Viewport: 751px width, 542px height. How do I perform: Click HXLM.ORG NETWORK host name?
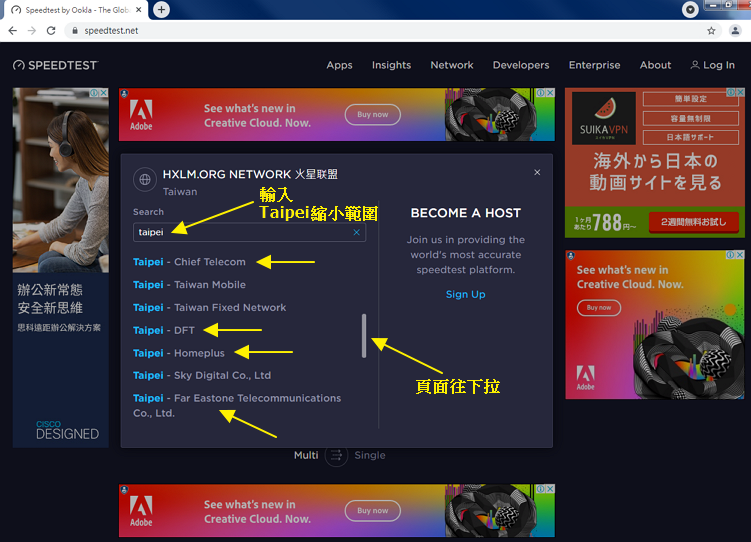250,174
